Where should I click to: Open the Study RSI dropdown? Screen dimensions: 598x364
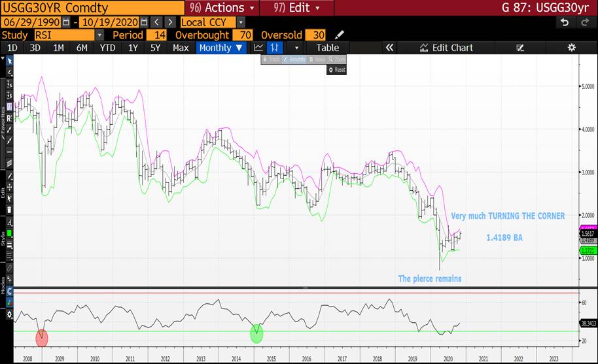pos(99,35)
